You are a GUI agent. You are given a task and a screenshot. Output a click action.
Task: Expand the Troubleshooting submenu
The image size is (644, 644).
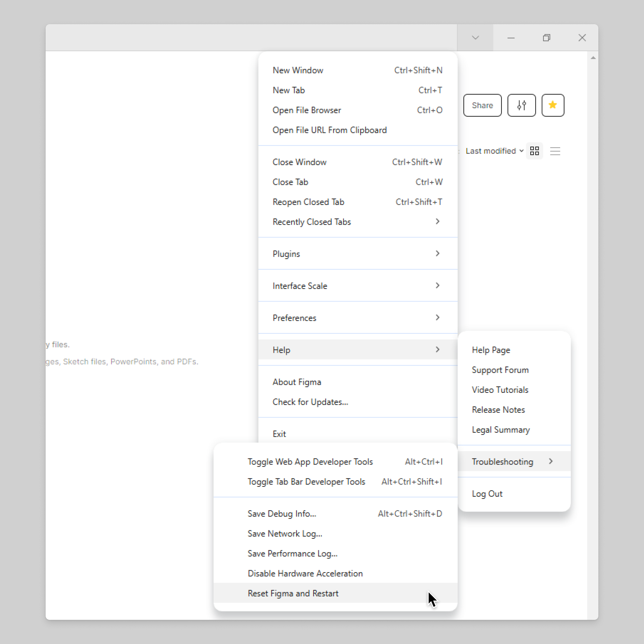coord(514,462)
